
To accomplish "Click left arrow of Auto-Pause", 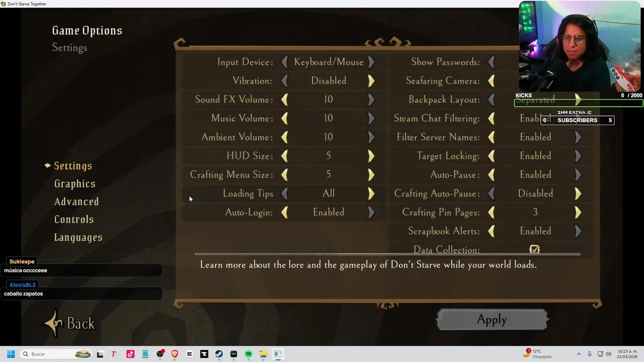I will (492, 175).
